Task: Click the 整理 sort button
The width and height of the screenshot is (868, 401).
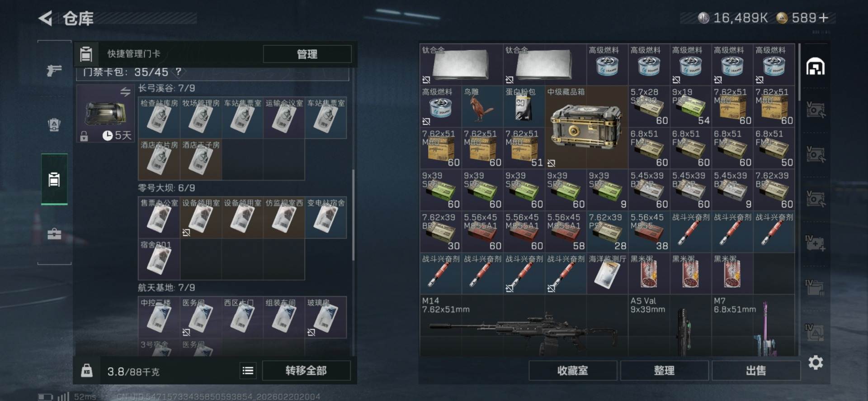Action: (x=664, y=371)
